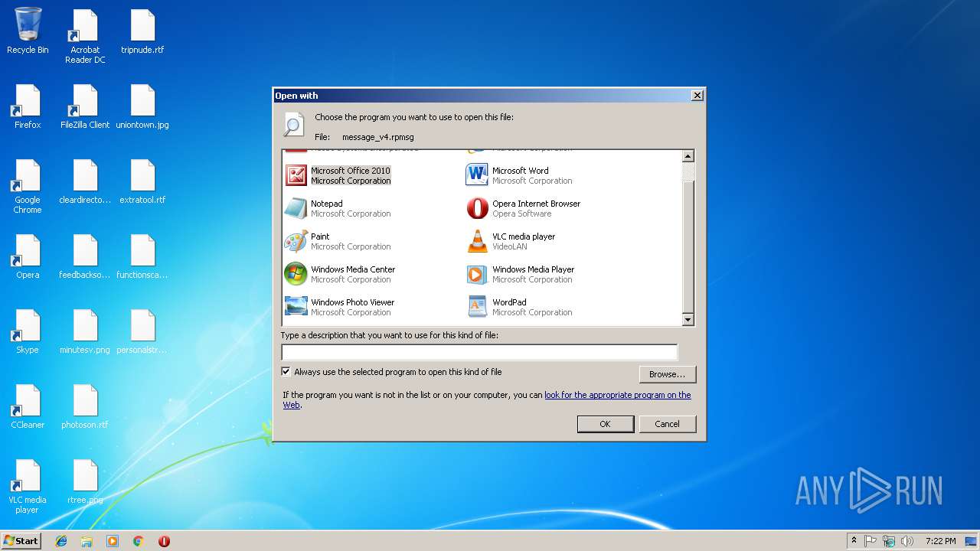The width and height of the screenshot is (980, 551).
Task: Select the Windows Photo Viewer icon
Action: pyautogui.click(x=296, y=307)
